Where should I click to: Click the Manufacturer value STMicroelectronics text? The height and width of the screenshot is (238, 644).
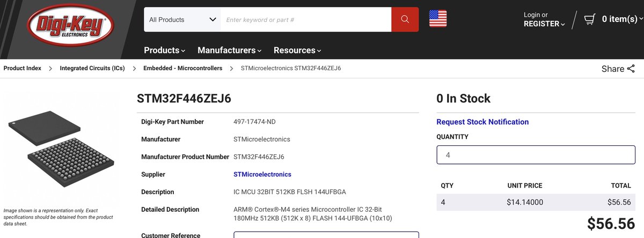pyautogui.click(x=262, y=139)
